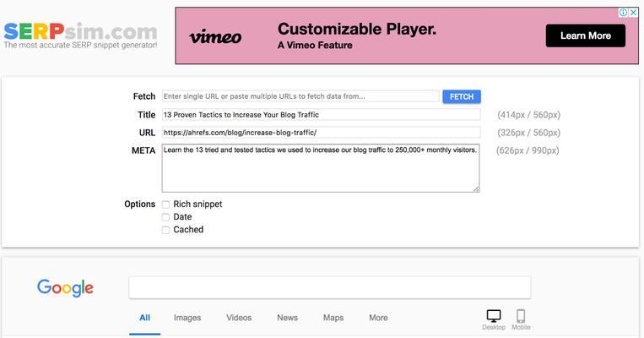Grab the META textarea resize handle
This screenshot has height=338, width=644.
476,189
